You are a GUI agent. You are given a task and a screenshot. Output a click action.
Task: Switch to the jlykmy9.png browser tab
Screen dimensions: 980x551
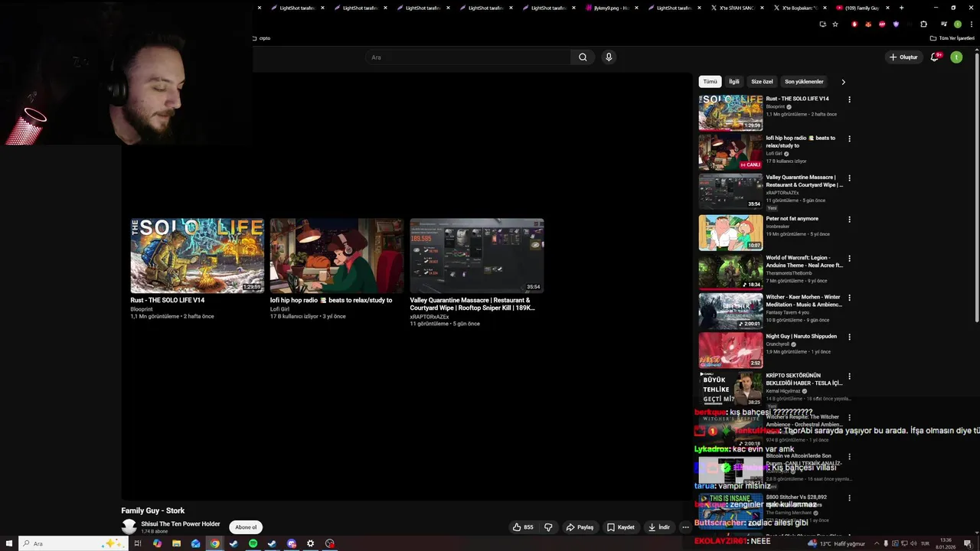click(x=610, y=8)
